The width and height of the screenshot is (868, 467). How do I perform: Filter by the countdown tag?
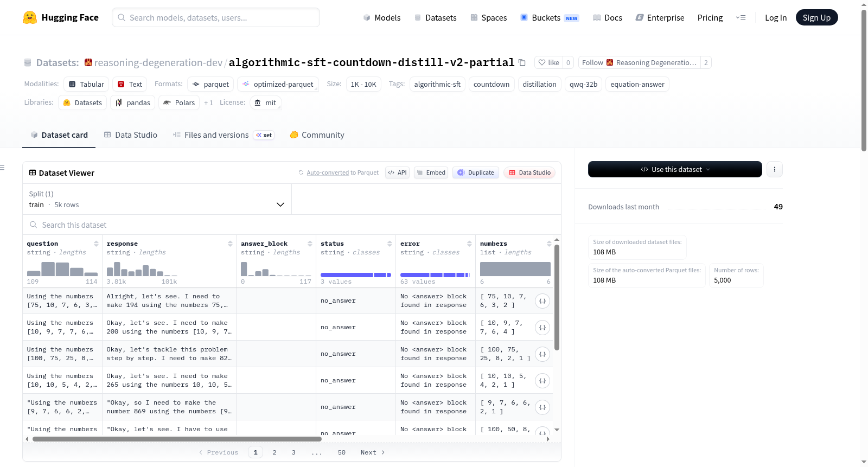(492, 84)
